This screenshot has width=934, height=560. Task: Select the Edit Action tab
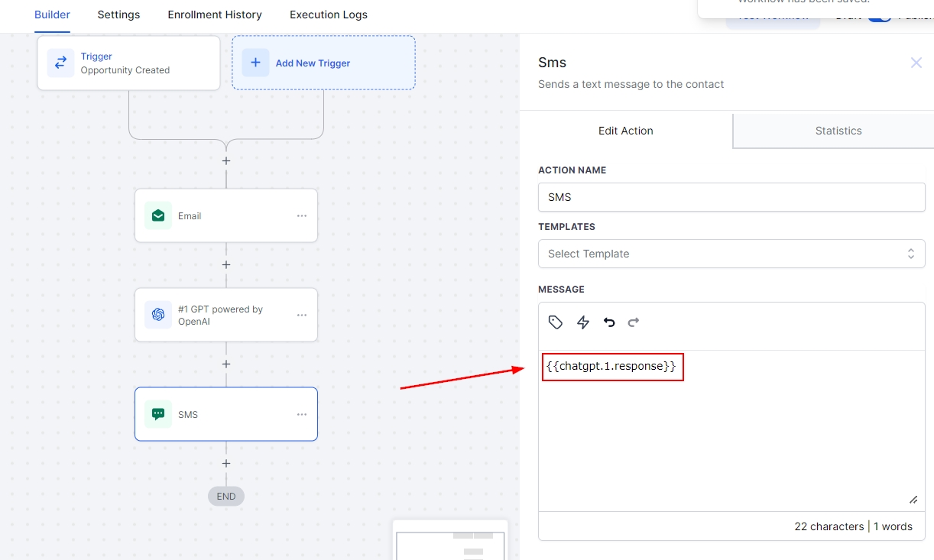tap(626, 131)
